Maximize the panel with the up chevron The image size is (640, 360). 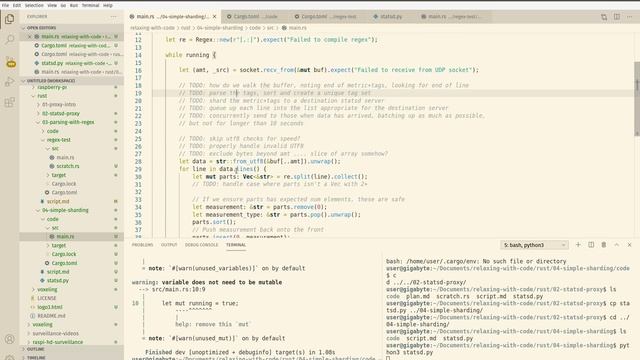617,244
